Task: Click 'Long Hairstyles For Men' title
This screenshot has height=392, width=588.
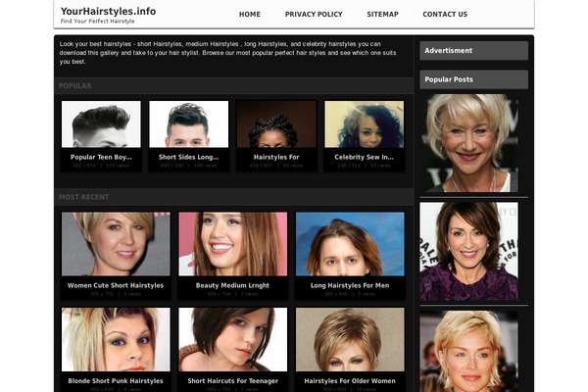Action: pos(350,285)
